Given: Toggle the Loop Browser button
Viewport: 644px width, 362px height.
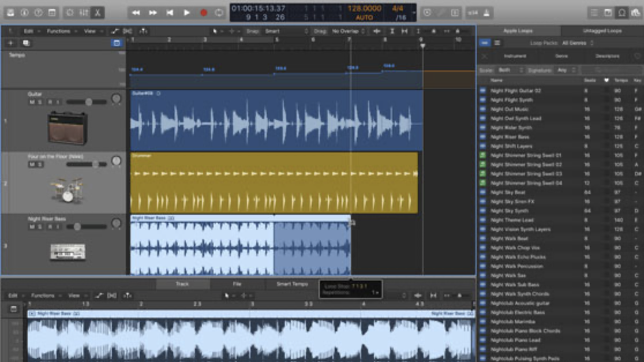Looking at the screenshot, I should [x=622, y=13].
